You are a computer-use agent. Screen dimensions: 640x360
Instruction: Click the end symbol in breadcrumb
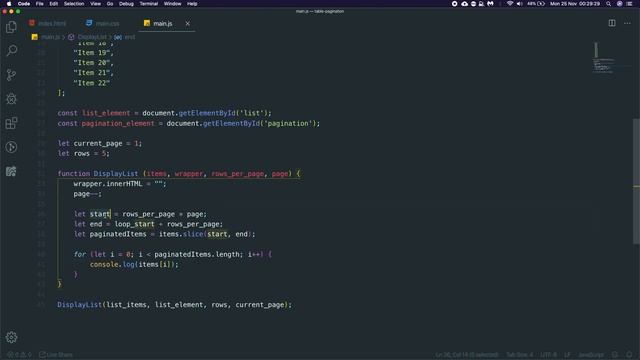click(130, 37)
